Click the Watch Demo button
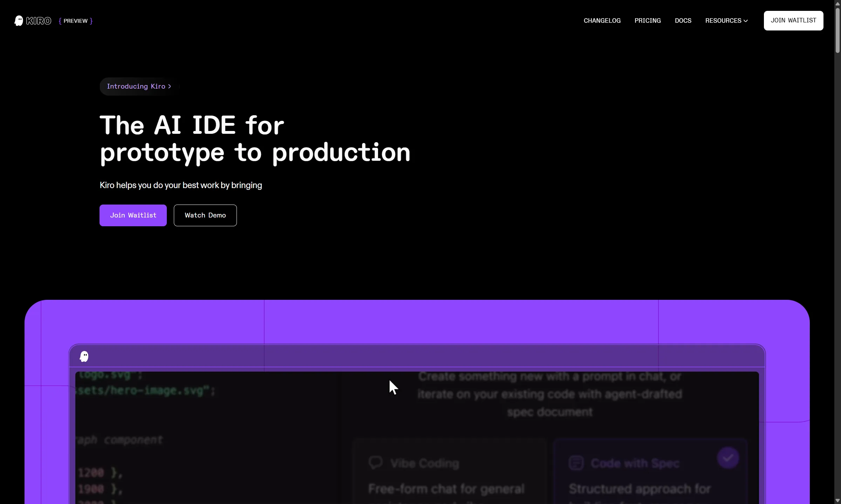This screenshot has height=504, width=841. [x=205, y=215]
